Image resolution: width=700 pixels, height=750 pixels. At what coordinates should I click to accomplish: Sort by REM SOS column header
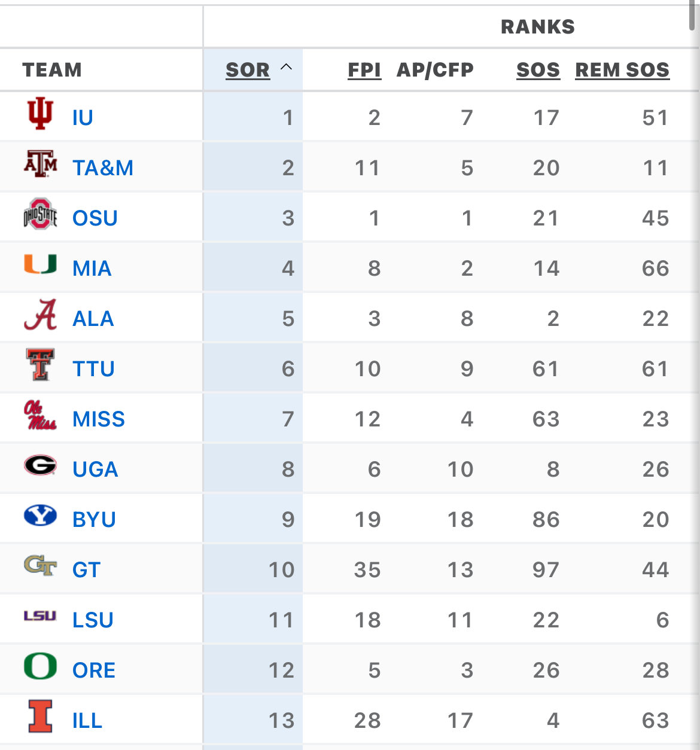click(622, 70)
